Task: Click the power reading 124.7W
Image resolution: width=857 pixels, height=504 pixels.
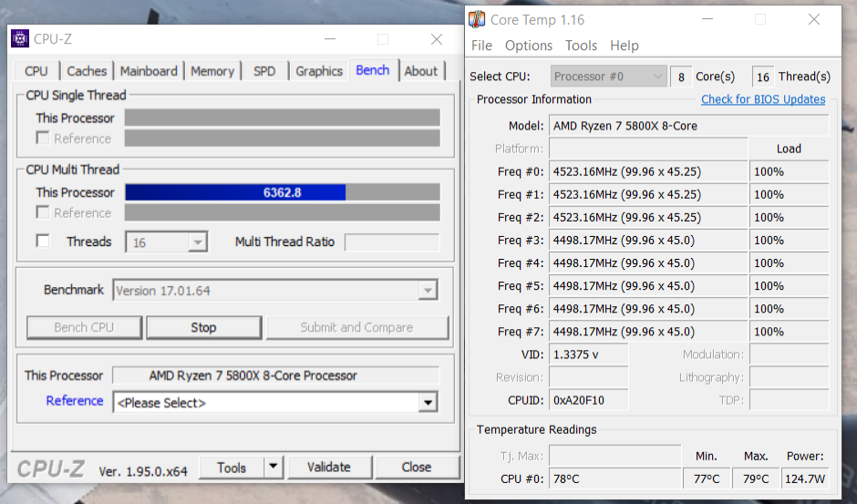Action: [805, 478]
